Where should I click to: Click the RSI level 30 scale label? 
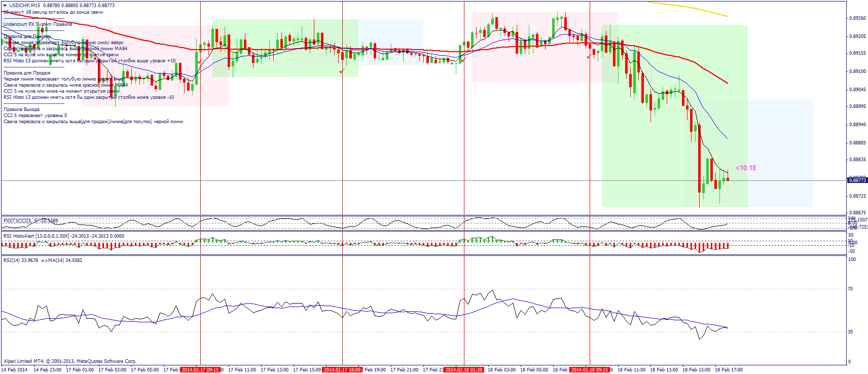tap(851, 332)
